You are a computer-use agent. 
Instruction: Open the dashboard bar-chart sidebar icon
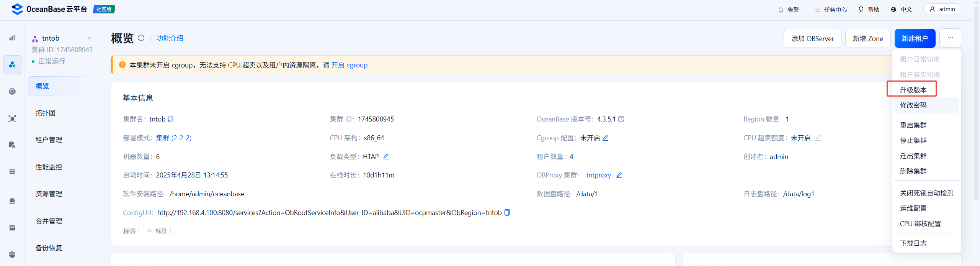(x=12, y=38)
